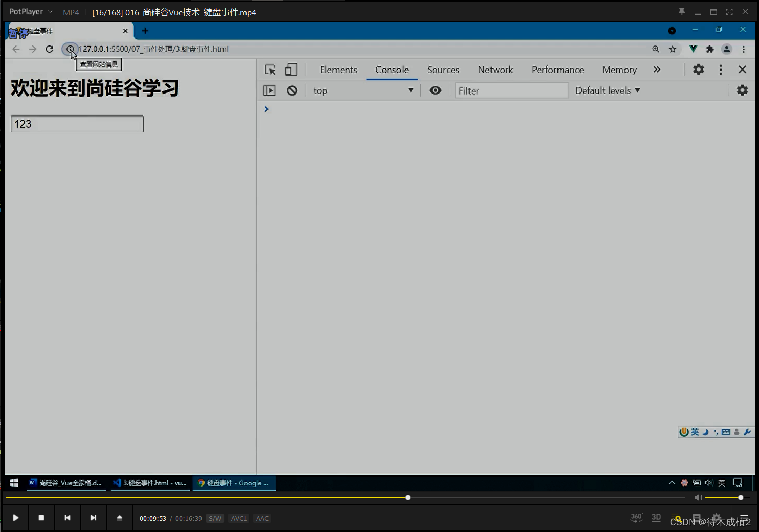
Task: Go to the Network tab
Action: tap(496, 70)
